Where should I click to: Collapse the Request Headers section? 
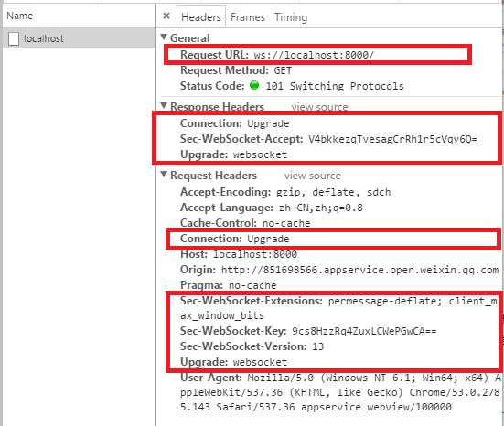[x=164, y=175]
